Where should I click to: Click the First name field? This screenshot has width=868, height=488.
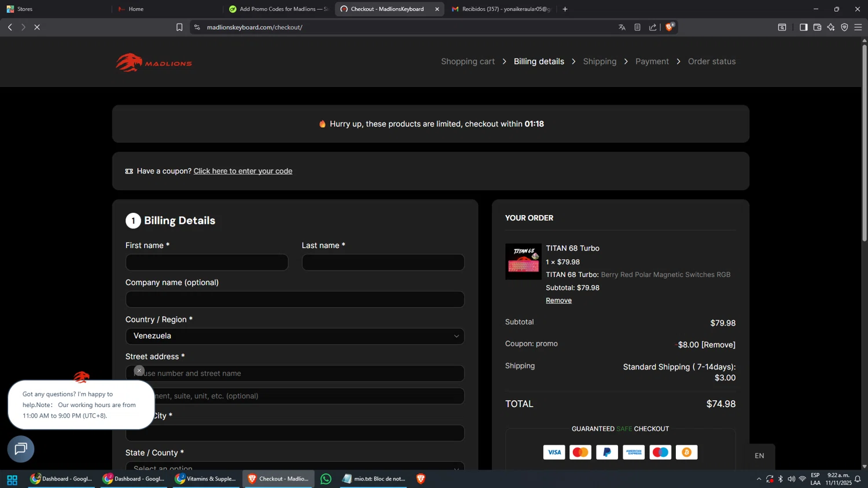[x=207, y=262]
